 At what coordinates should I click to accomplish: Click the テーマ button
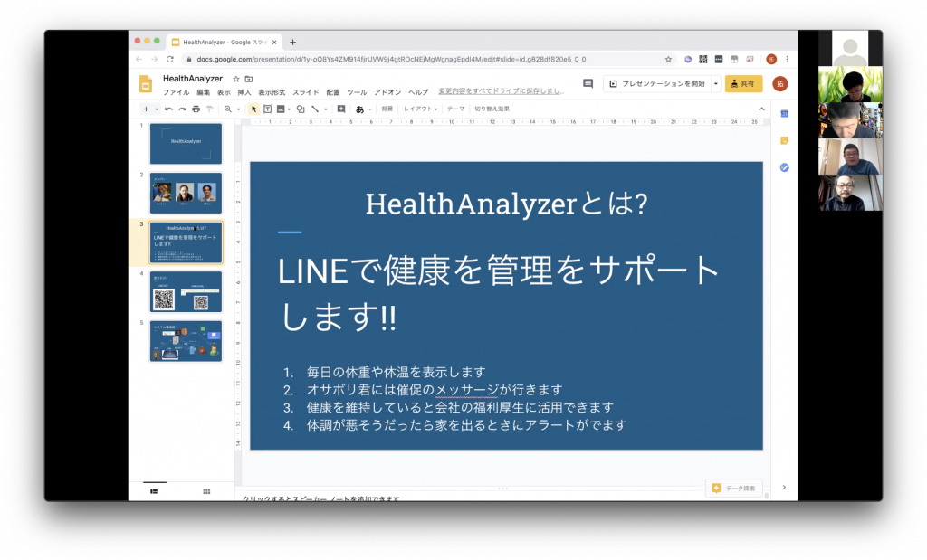(x=455, y=109)
